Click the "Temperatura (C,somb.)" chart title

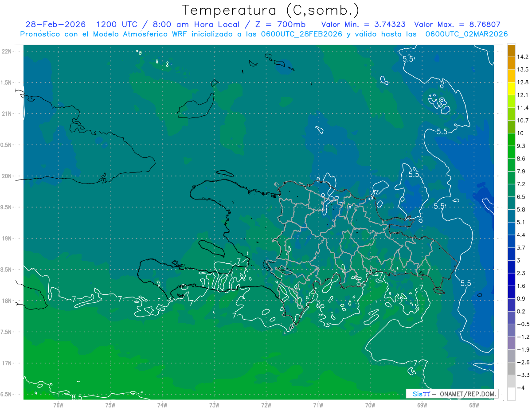tap(271, 10)
